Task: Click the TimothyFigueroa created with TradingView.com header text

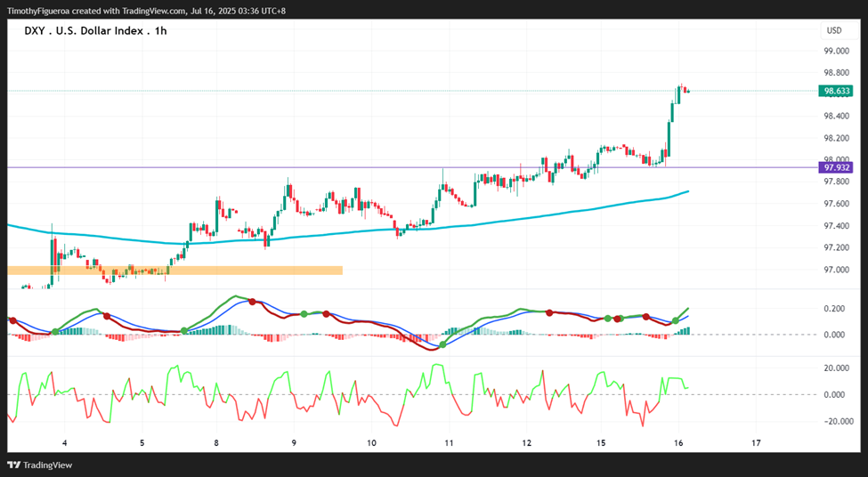Action: [146, 11]
